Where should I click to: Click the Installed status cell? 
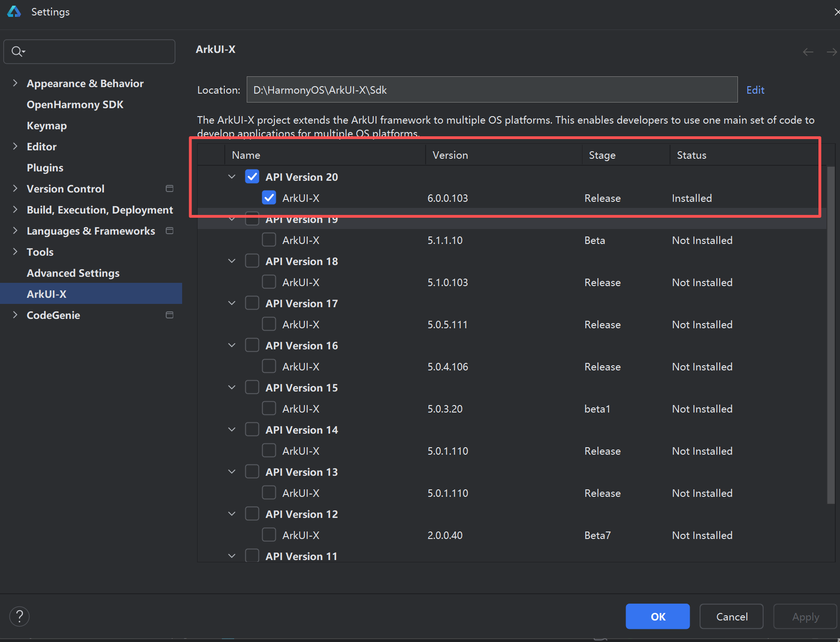pos(692,198)
